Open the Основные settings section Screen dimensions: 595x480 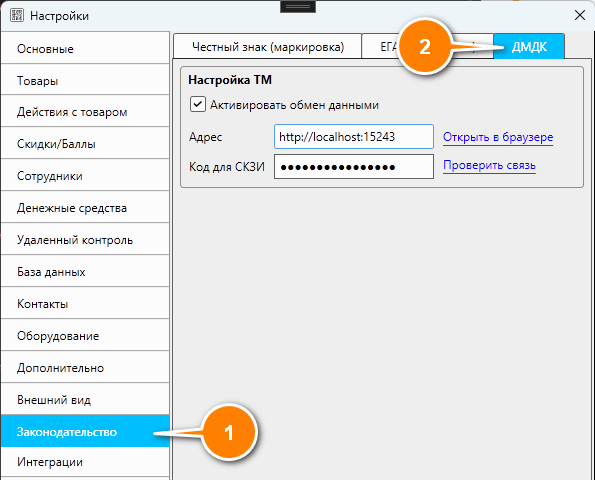85,49
